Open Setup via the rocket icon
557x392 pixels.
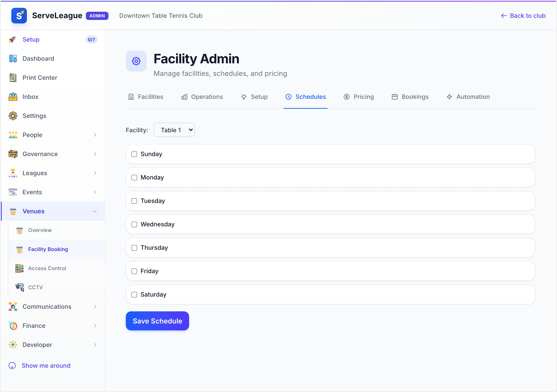pyautogui.click(x=13, y=39)
